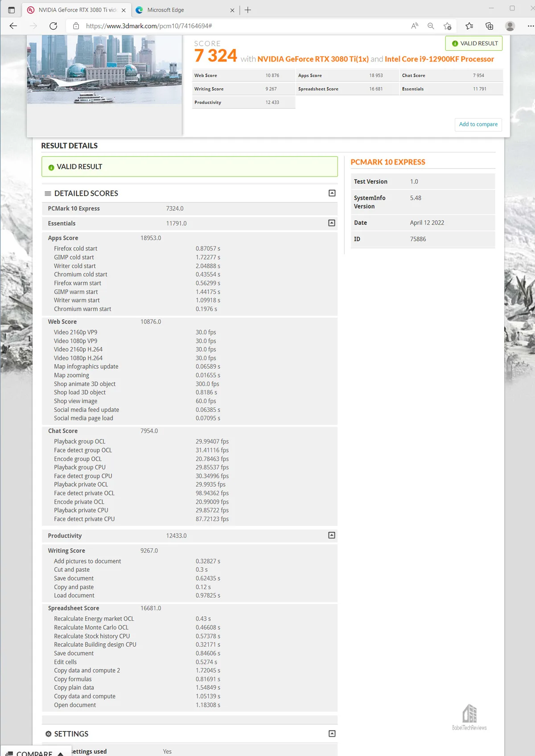Click the city skyline benchmark thumbnail
This screenshot has height=756, width=535.
coord(104,70)
